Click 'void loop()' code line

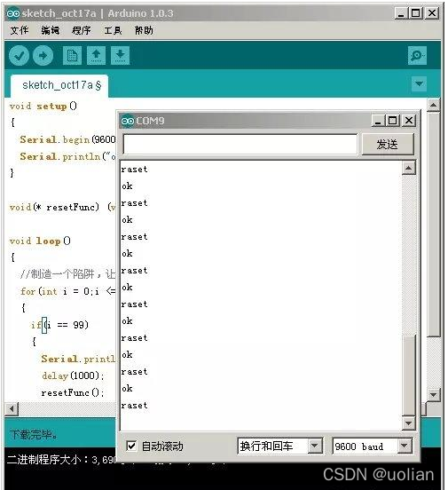pos(40,241)
